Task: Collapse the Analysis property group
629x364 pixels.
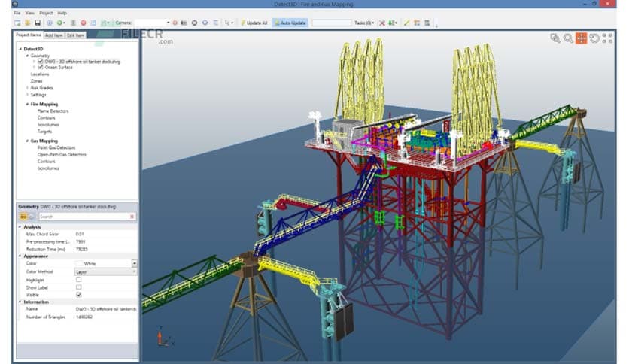Action: [20, 227]
